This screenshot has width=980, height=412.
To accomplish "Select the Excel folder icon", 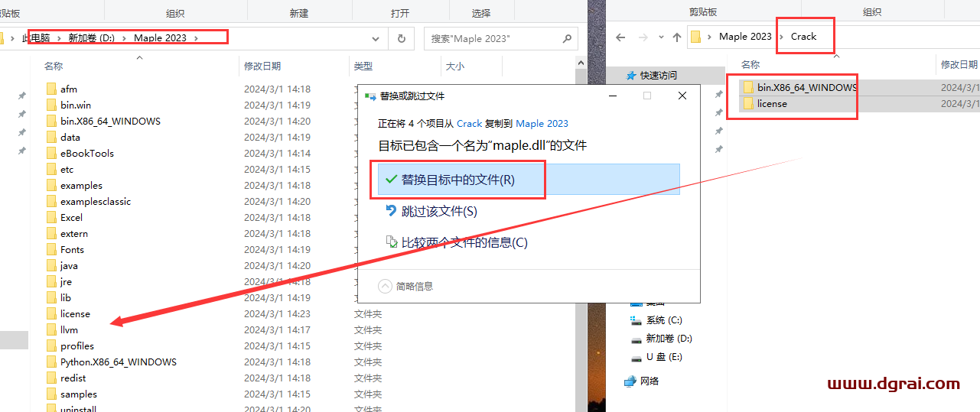I will pyautogui.click(x=51, y=217).
